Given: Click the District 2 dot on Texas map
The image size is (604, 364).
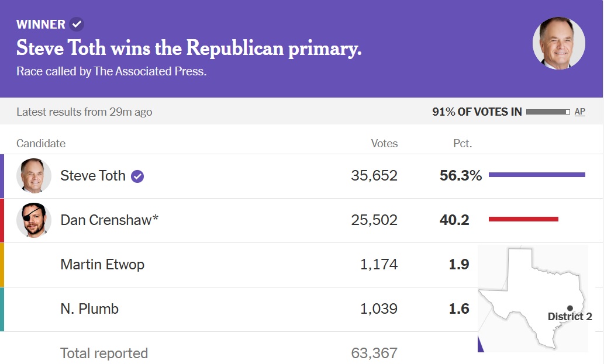Looking at the screenshot, I should tap(570, 308).
